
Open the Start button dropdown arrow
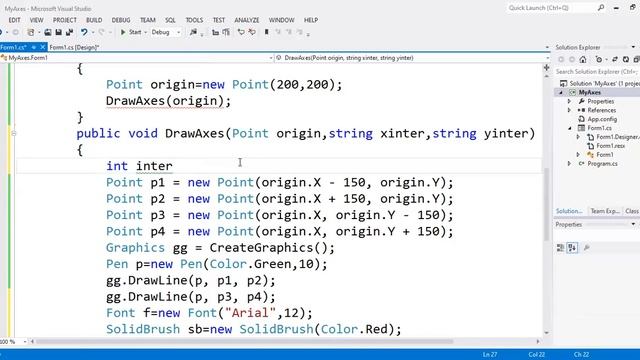pyautogui.click(x=145, y=32)
